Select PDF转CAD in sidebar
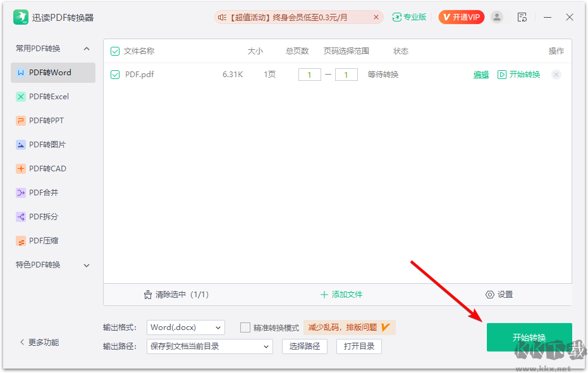 tap(53, 169)
